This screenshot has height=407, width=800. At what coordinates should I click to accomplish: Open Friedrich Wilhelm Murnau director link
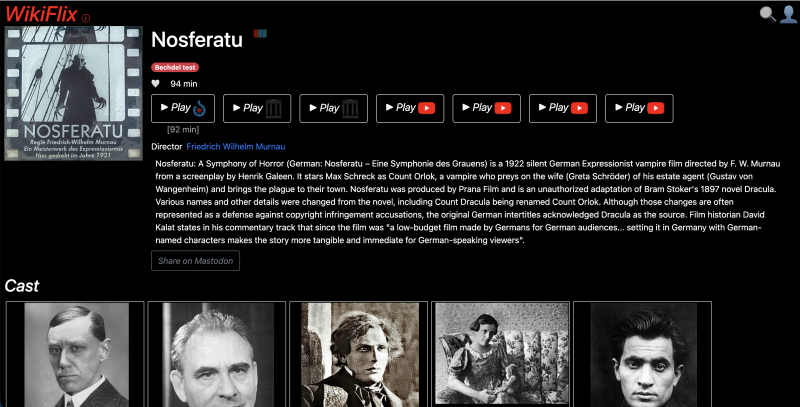(x=236, y=146)
